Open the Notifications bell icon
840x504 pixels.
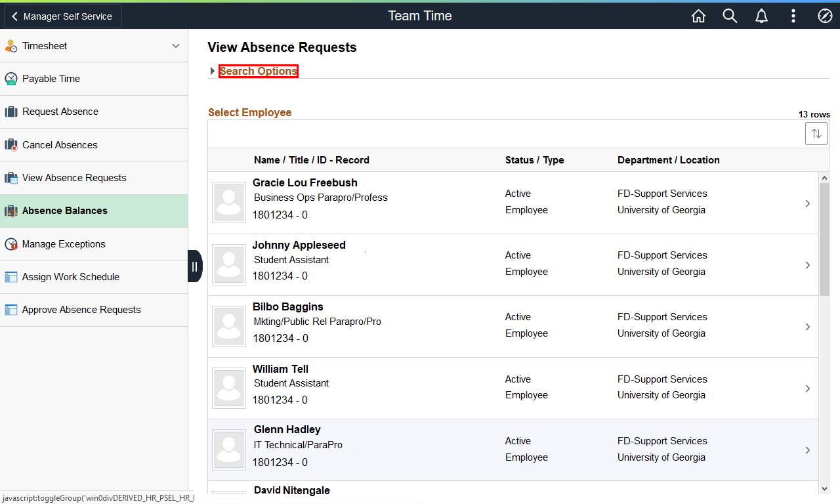(x=761, y=16)
